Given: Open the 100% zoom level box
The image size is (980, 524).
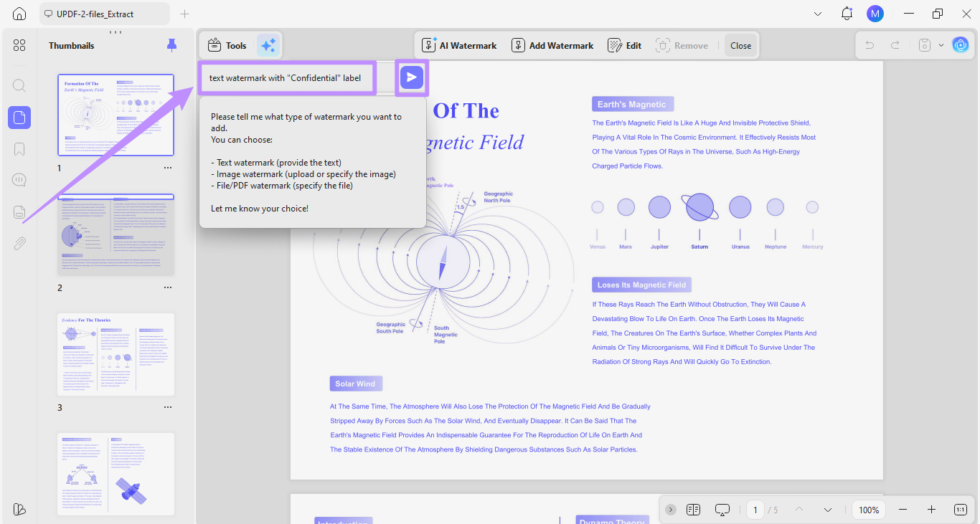Looking at the screenshot, I should 869,510.
